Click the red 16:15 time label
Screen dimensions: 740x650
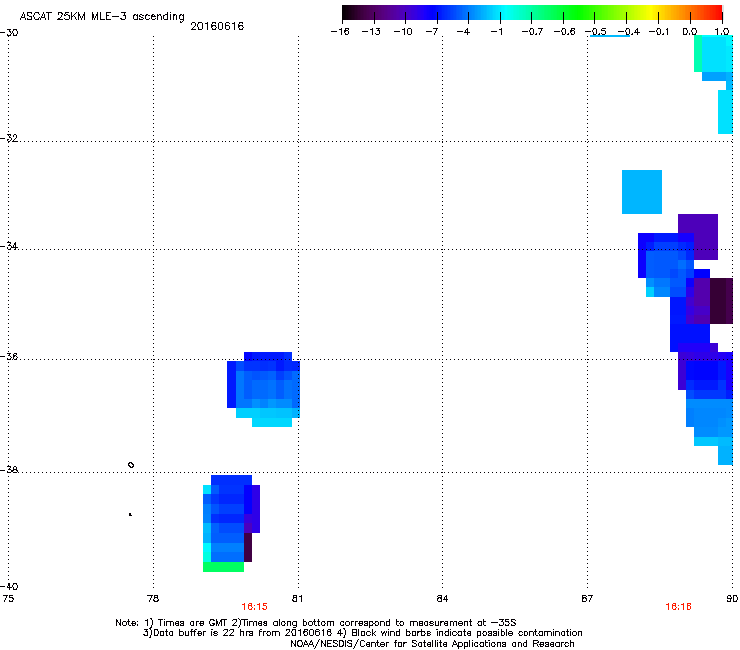(x=254, y=607)
